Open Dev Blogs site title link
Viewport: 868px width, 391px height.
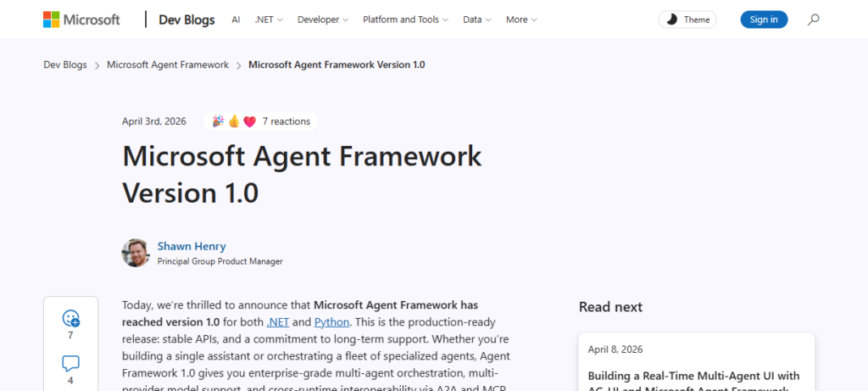(186, 20)
